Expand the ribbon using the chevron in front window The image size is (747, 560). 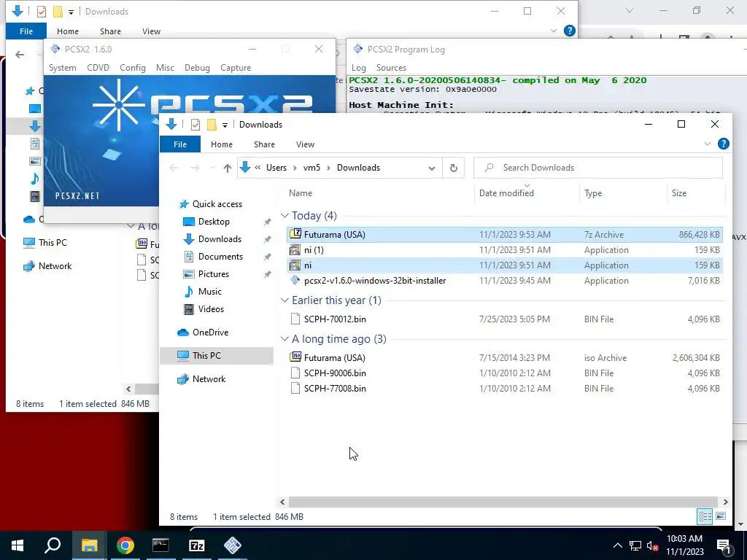[x=708, y=144]
